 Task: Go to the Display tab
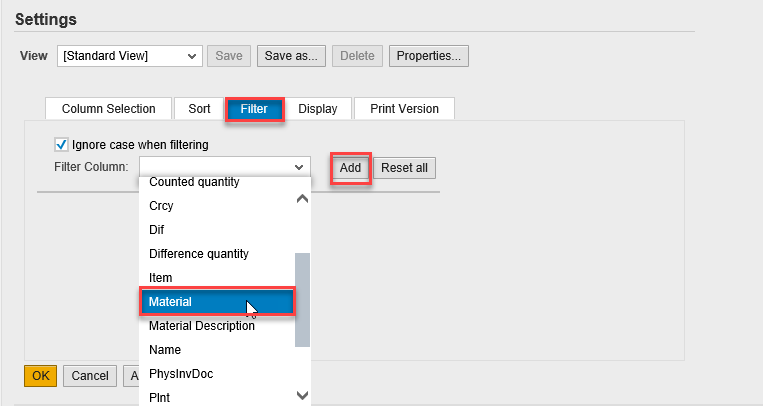318,109
